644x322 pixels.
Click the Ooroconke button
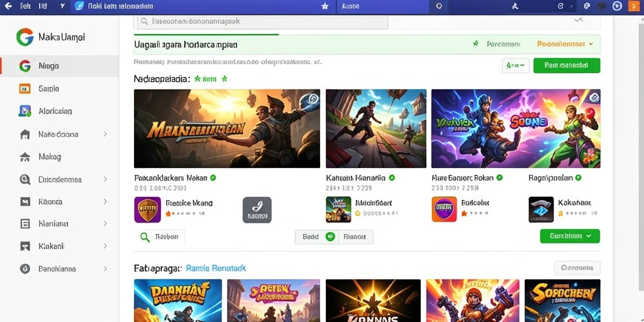(577, 268)
